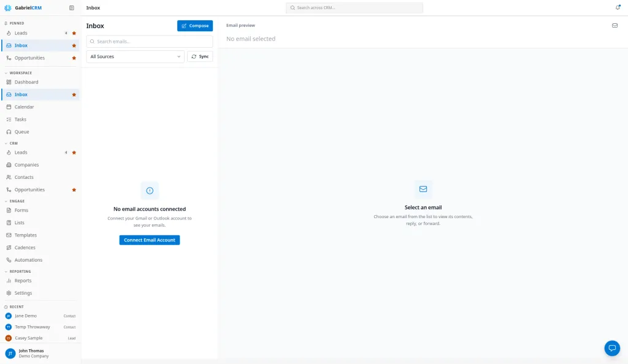Click the GabrielCRM logo

pos(23,7)
